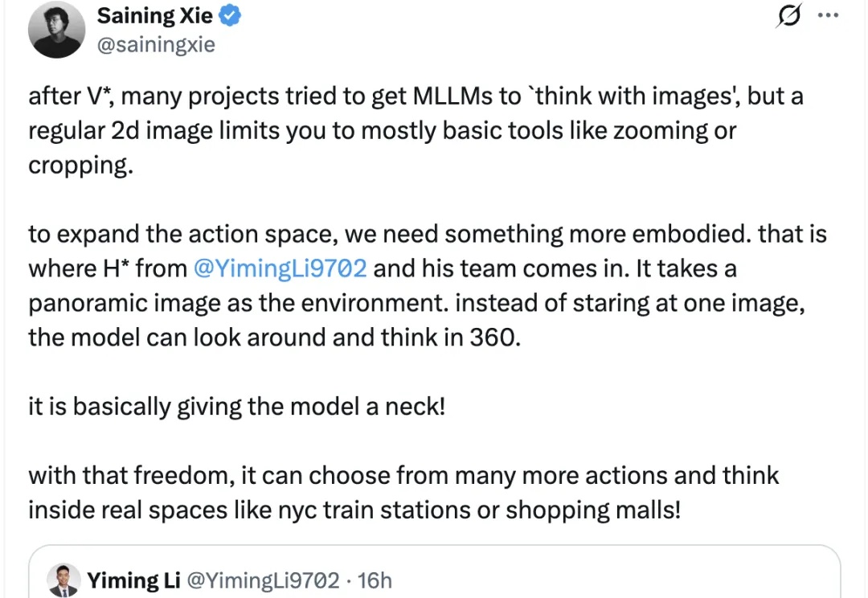Click Yiming Li's small avatar in quoted tweet
Viewport: 868px width, 598px height.
(x=63, y=579)
